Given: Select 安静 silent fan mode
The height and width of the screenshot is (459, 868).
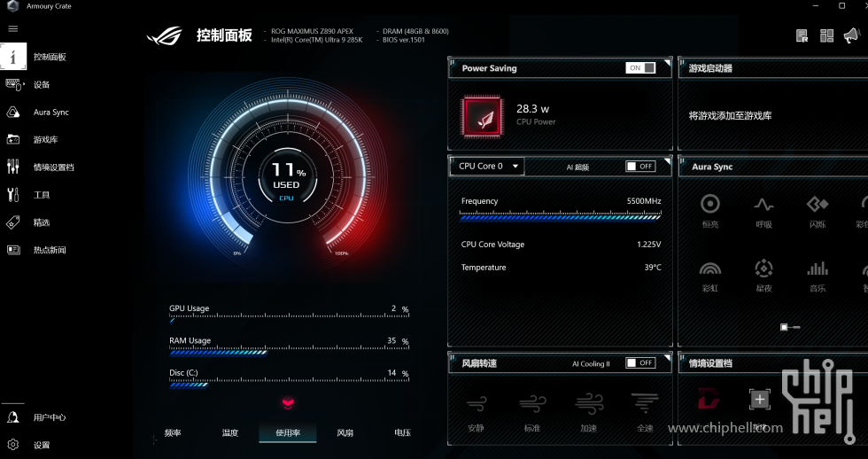Looking at the screenshot, I should 477,413.
